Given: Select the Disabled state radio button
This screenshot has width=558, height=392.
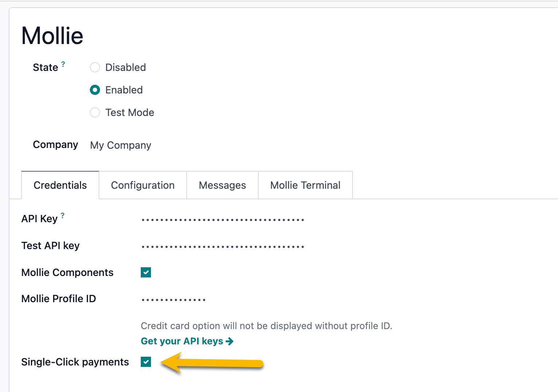Looking at the screenshot, I should point(95,68).
